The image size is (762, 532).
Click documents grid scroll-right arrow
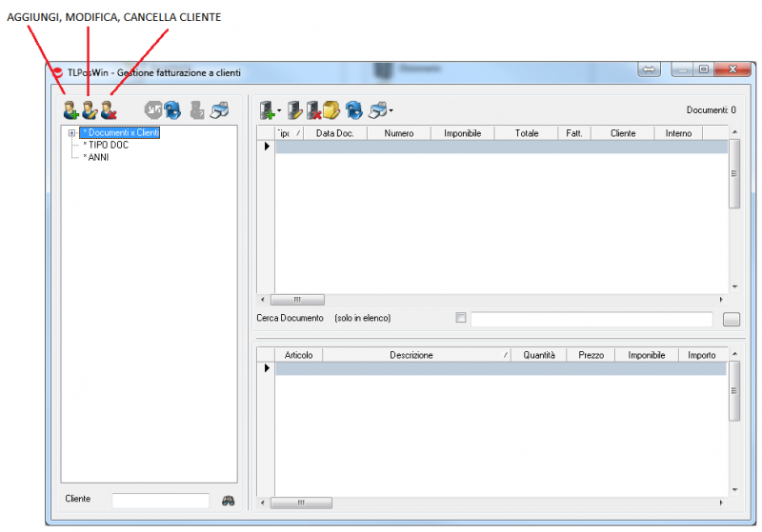pos(721,300)
